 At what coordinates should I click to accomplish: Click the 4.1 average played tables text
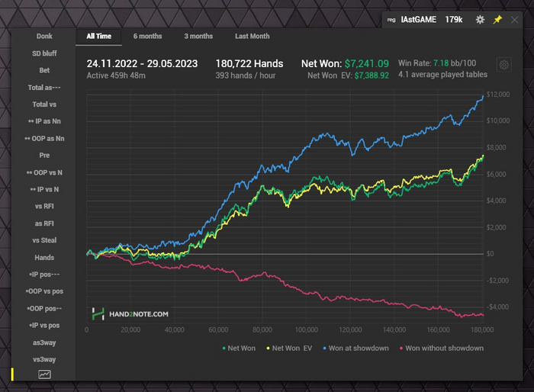[x=442, y=75]
